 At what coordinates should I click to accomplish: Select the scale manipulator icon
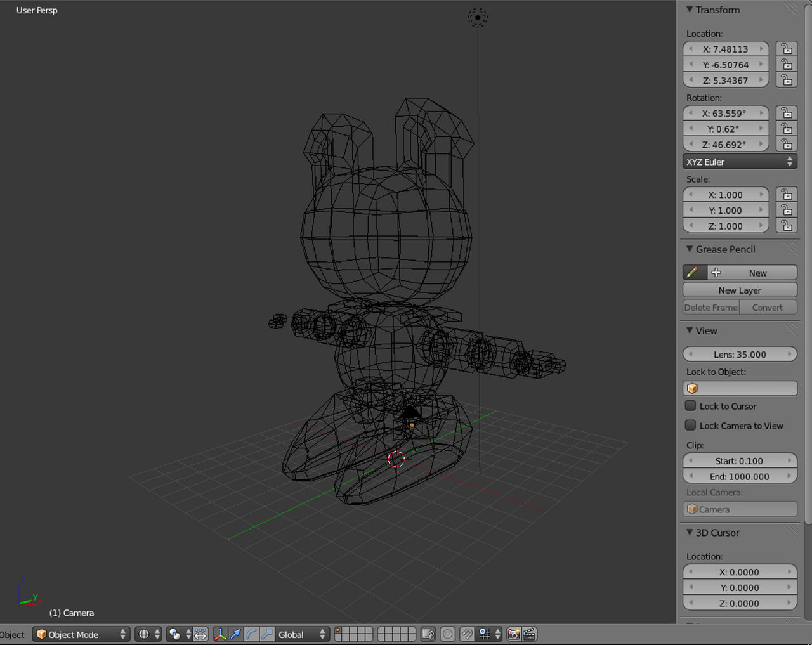tap(266, 634)
